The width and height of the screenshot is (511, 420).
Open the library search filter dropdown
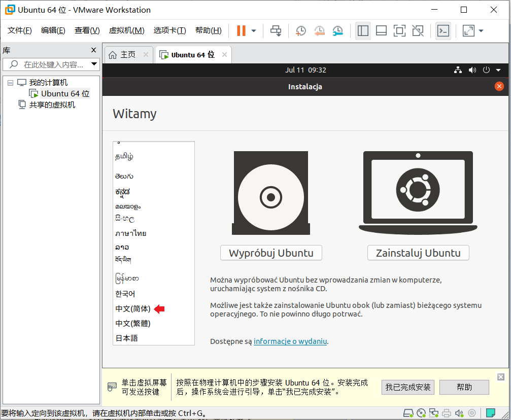pyautogui.click(x=94, y=64)
